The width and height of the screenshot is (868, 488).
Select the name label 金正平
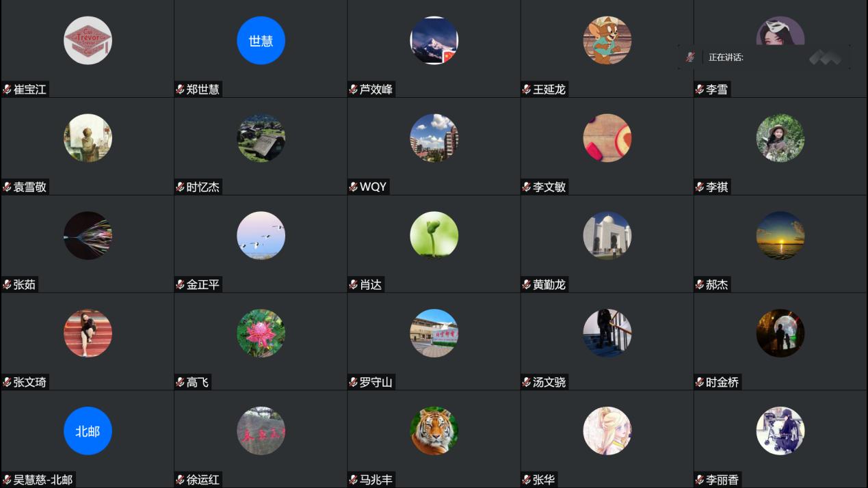click(203, 285)
